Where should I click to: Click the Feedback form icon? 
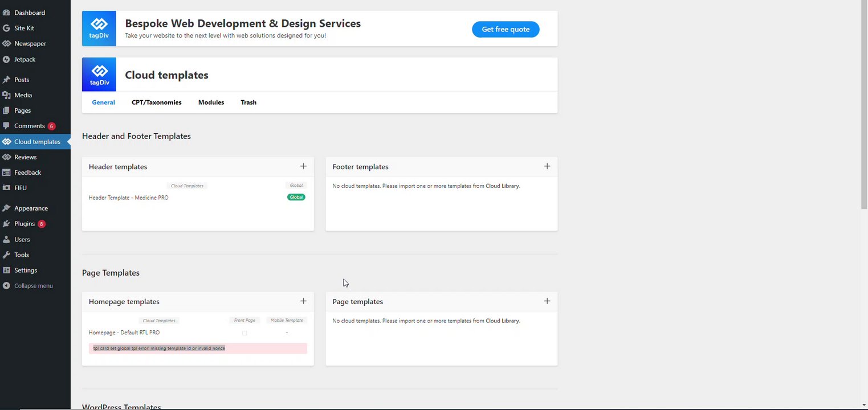point(6,173)
